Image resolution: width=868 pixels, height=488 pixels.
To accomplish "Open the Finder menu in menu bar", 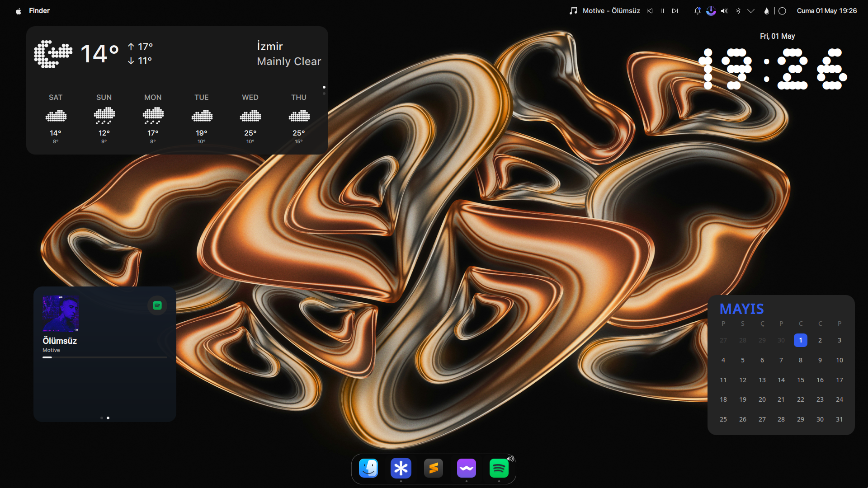I will click(x=39, y=11).
